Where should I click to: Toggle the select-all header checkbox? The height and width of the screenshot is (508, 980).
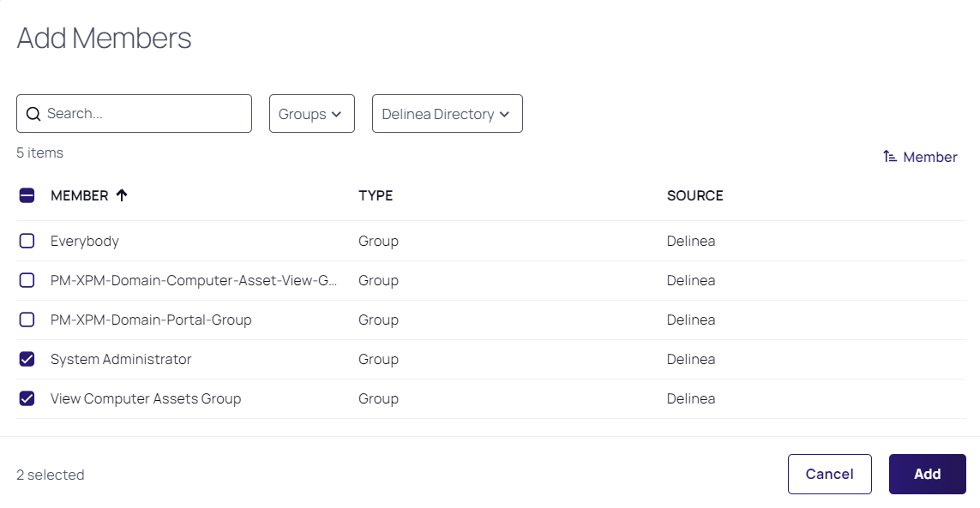[27, 196]
